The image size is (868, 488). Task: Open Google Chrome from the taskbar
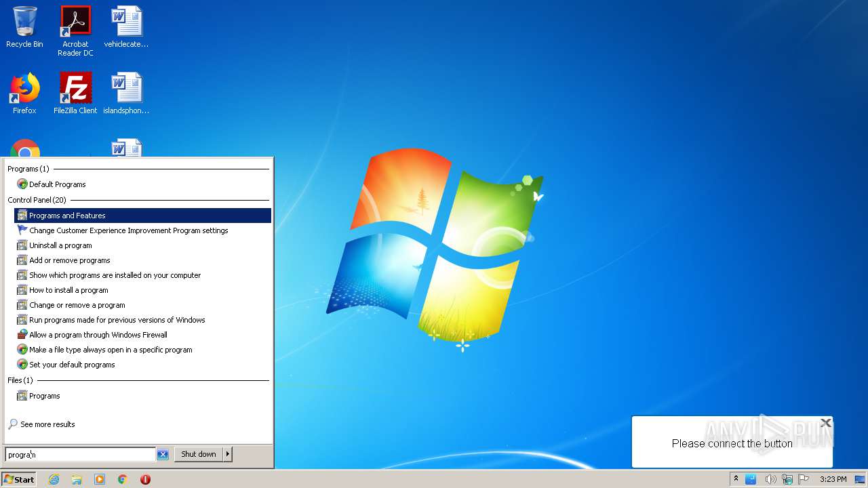(x=123, y=479)
